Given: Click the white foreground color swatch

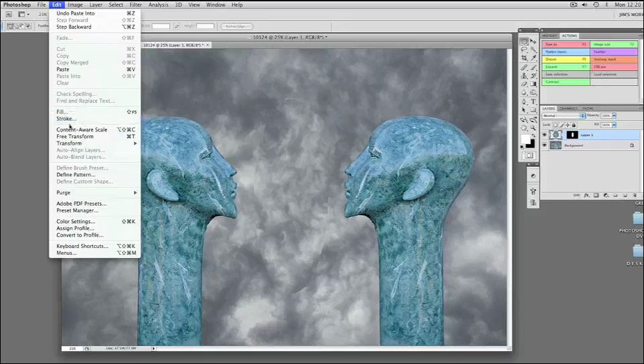Looking at the screenshot, I should [x=526, y=139].
